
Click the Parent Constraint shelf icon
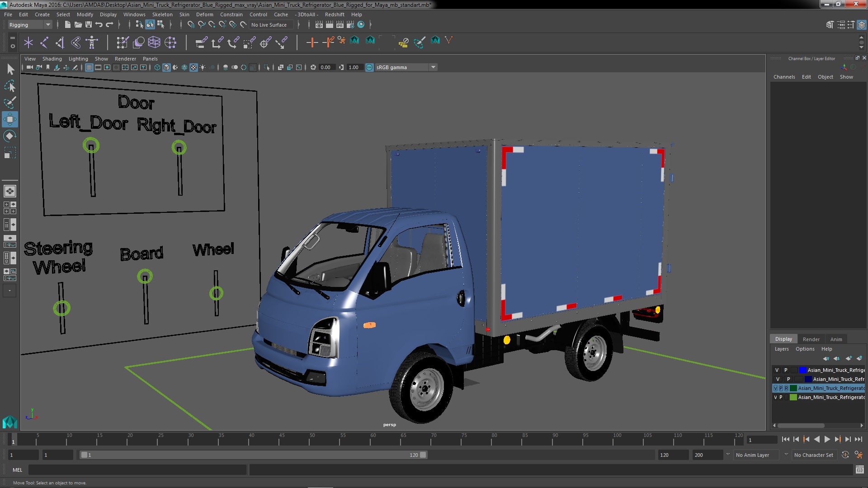coord(201,42)
